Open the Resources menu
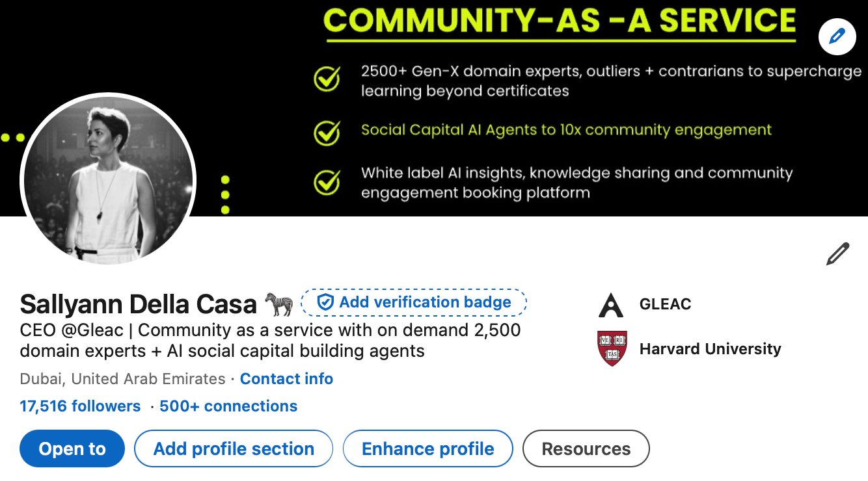The height and width of the screenshot is (481, 868). [x=586, y=448]
